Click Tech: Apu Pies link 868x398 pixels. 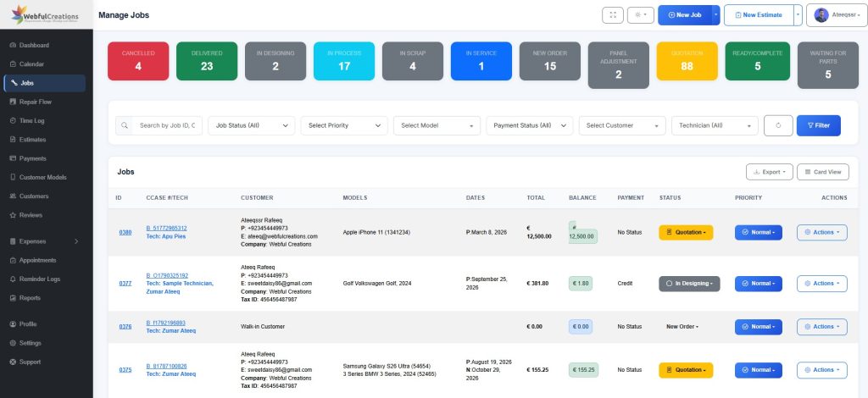point(166,236)
